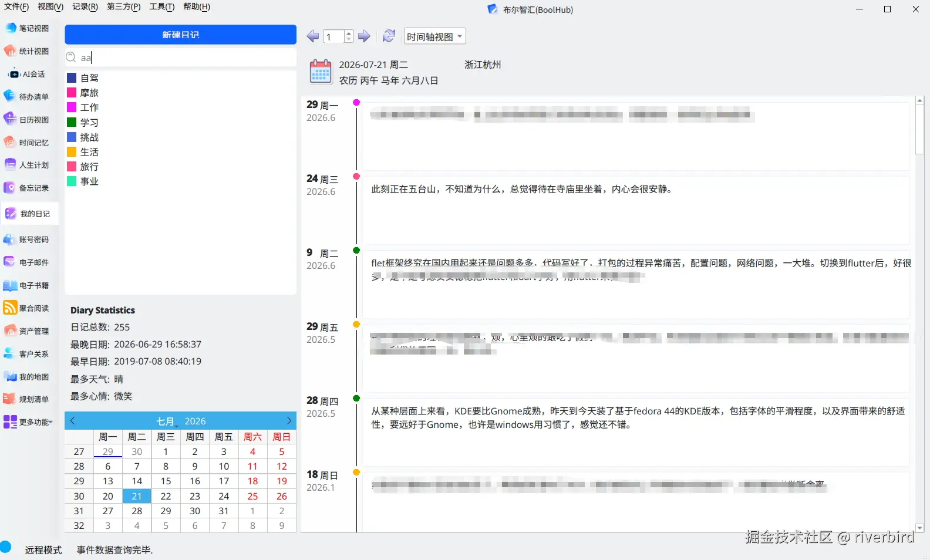930x560 pixels.
Task: Click the May 29 yellow timeline marker
Action: [356, 325]
